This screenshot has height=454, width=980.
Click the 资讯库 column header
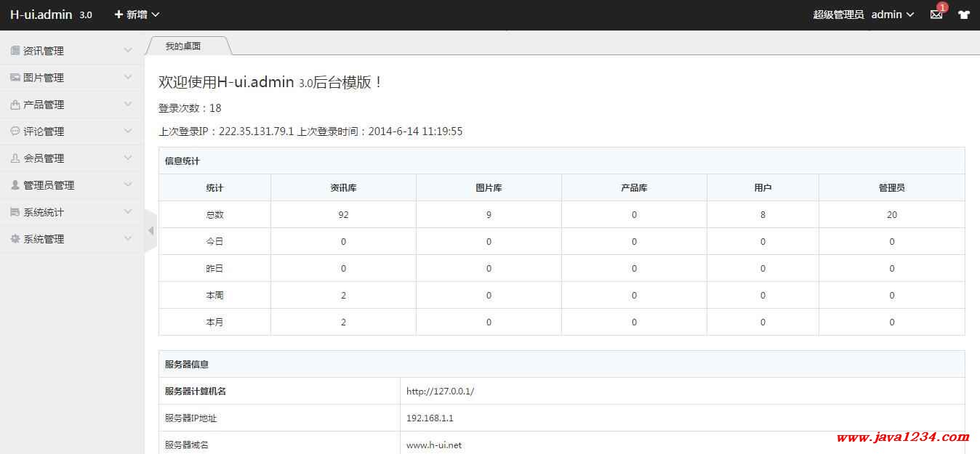coord(343,188)
